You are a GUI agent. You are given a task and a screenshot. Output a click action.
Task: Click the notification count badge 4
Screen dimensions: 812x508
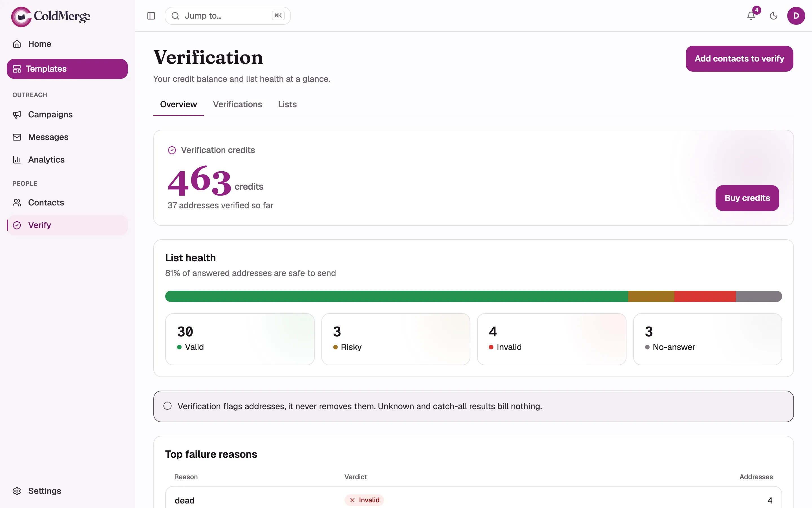757,10
